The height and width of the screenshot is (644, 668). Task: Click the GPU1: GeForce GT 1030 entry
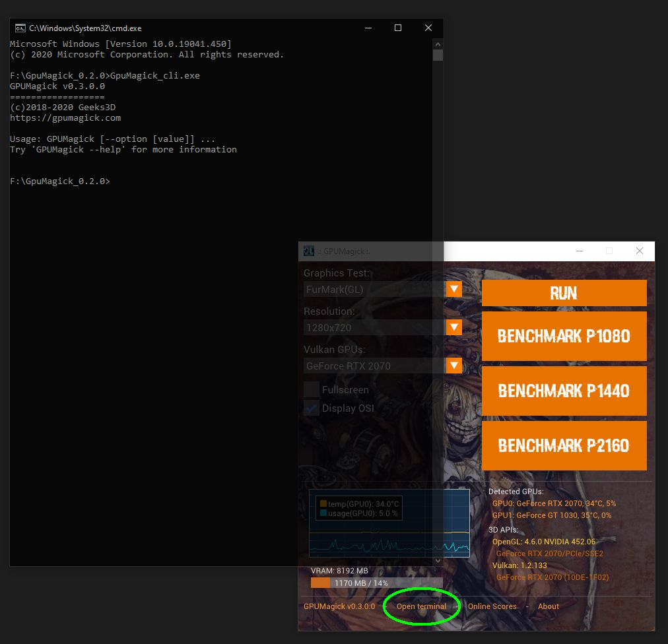[552, 515]
